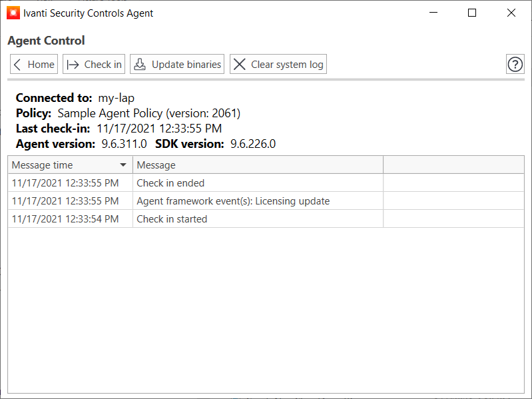Click the SDK version value 9.6.226.0
Image resolution: width=532 pixels, height=399 pixels.
(253, 144)
